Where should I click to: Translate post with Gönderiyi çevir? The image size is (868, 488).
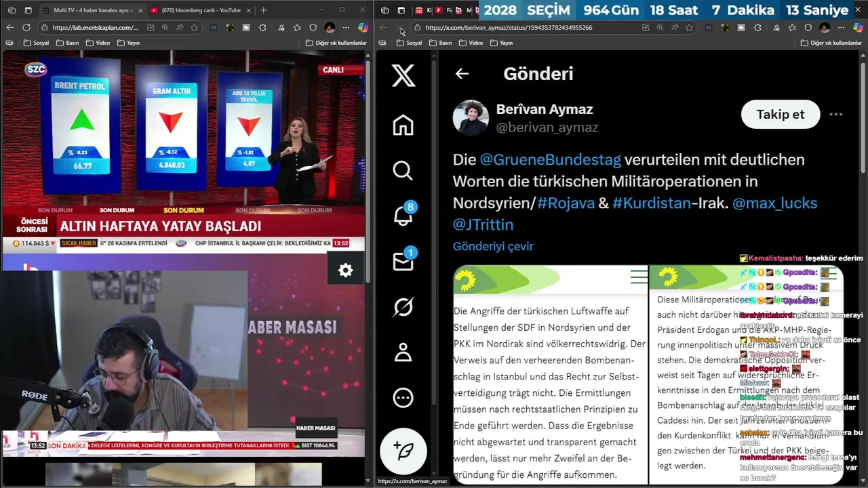[x=493, y=246]
